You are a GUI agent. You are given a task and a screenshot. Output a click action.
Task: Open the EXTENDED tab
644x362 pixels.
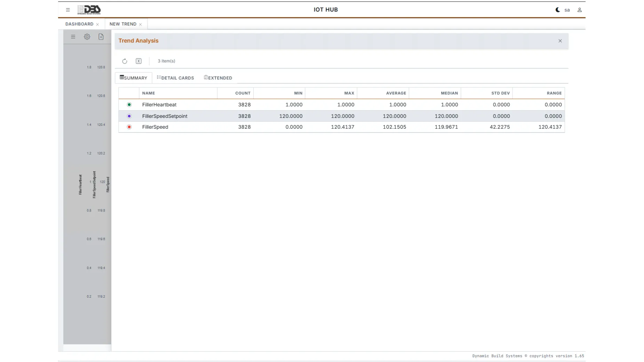218,78
